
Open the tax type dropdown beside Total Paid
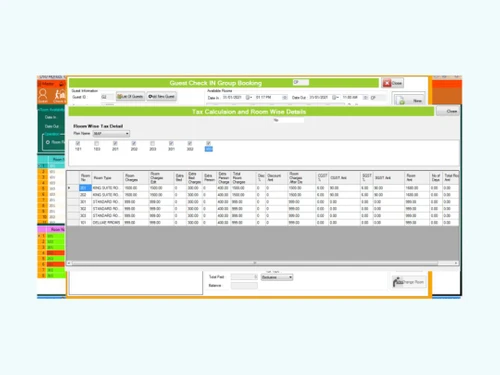277,277
